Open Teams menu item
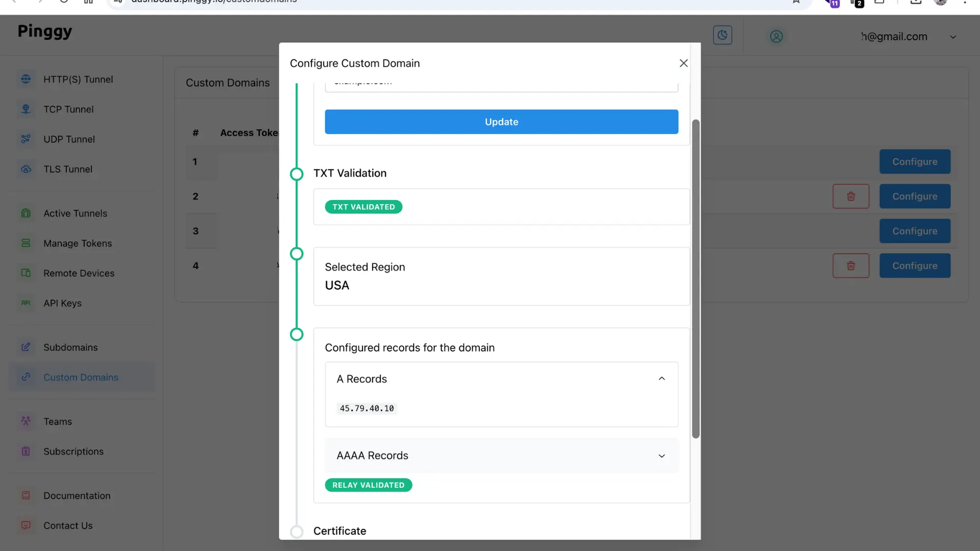Image resolution: width=980 pixels, height=551 pixels. 58,421
